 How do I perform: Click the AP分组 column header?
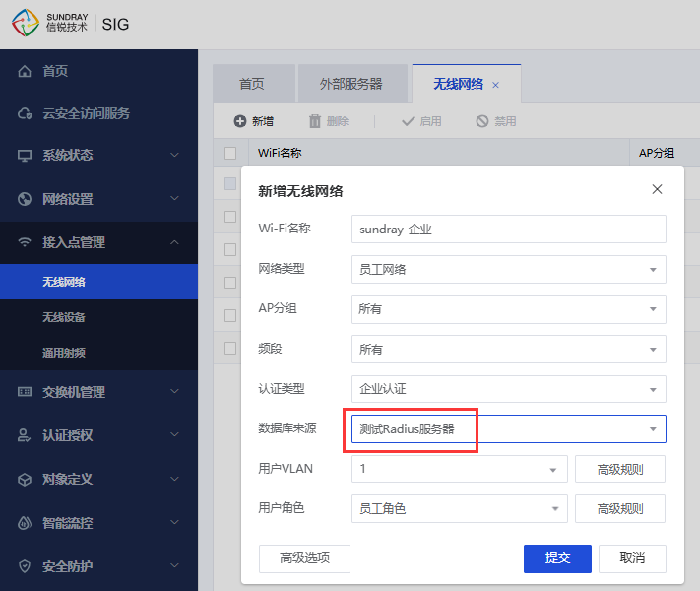[x=666, y=154]
